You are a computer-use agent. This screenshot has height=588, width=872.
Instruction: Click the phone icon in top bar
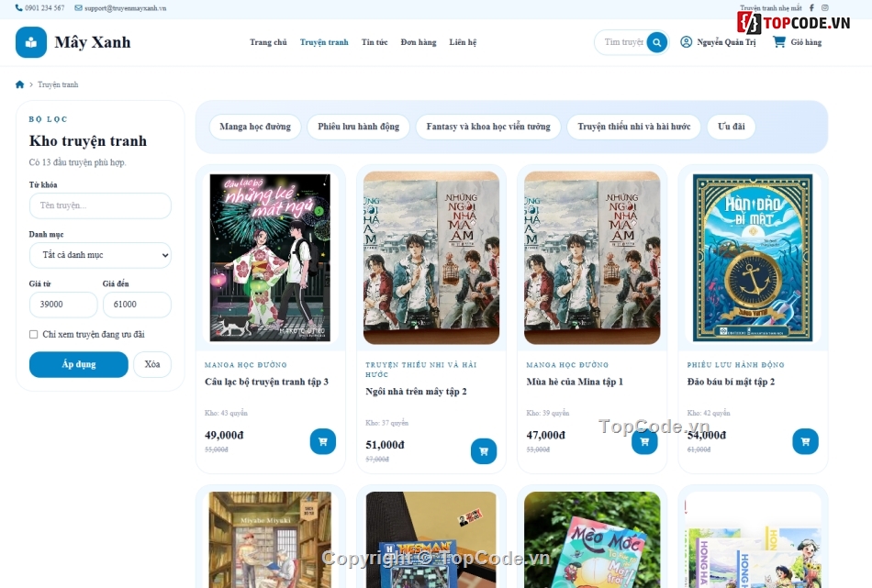pos(19,7)
